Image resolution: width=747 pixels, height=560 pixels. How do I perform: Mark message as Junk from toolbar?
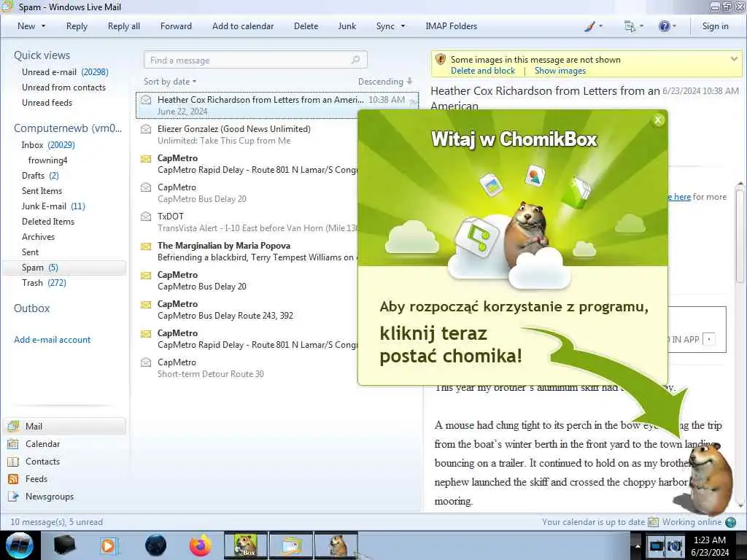(x=347, y=26)
